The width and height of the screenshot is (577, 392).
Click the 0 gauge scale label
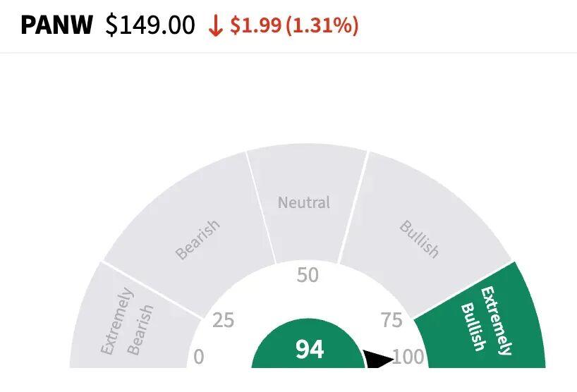(x=198, y=357)
